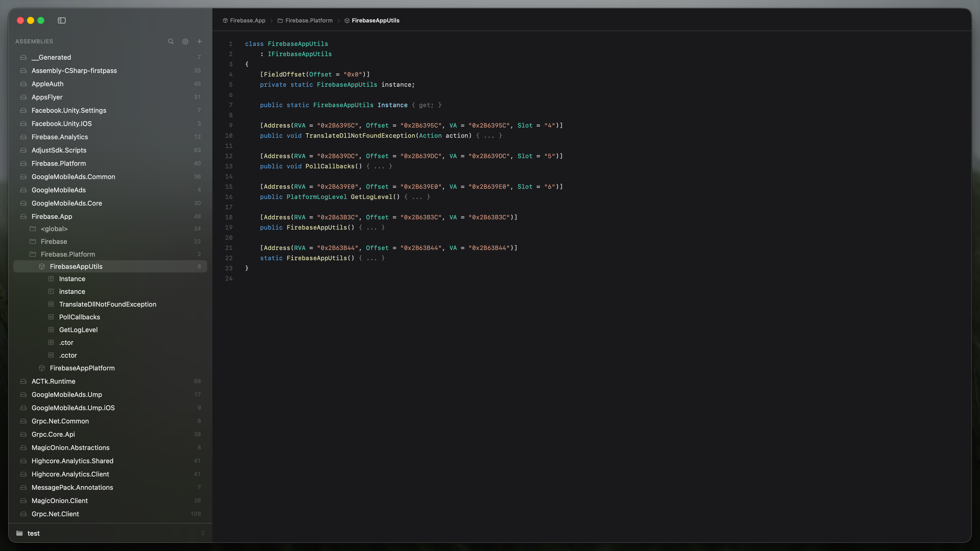The width and height of the screenshot is (980, 551).
Task: Toggle the sidebar visibility icon
Action: click(x=62, y=20)
